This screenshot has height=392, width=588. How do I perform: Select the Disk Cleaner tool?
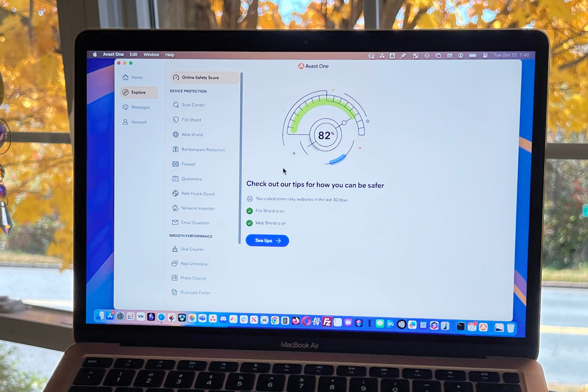[191, 249]
